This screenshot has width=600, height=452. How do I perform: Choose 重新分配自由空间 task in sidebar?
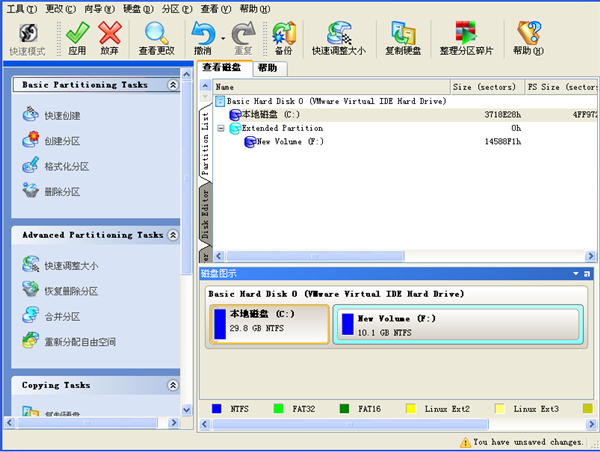[x=69, y=341]
